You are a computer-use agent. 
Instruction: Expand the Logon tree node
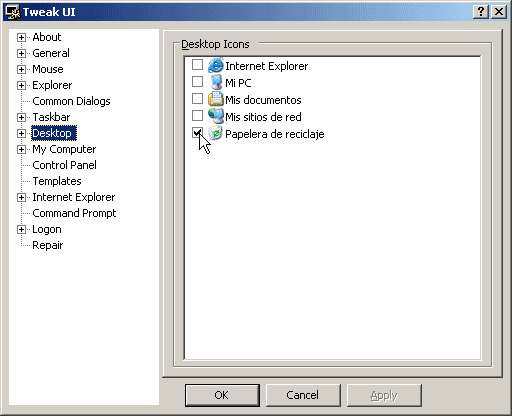tap(21, 229)
